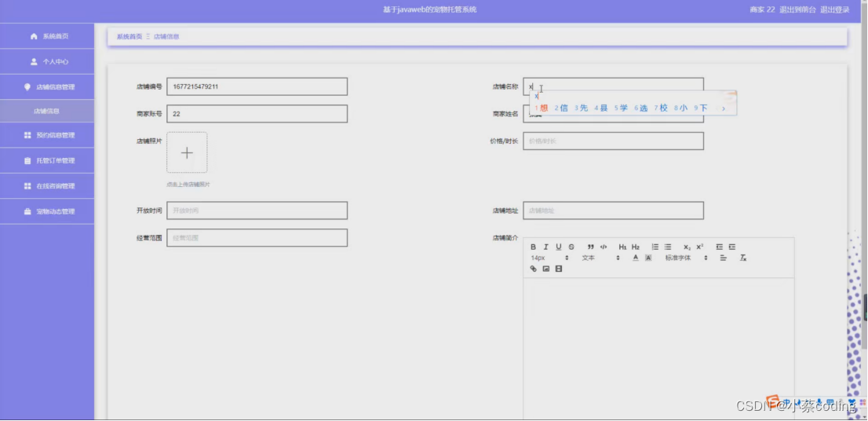Show next page of IME candidates
This screenshot has height=421, width=868.
(x=724, y=108)
